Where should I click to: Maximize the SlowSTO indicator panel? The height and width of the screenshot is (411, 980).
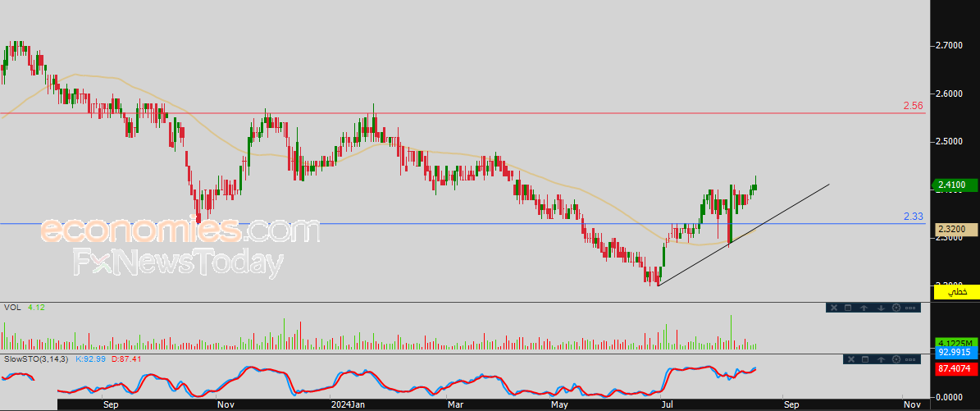click(866, 359)
